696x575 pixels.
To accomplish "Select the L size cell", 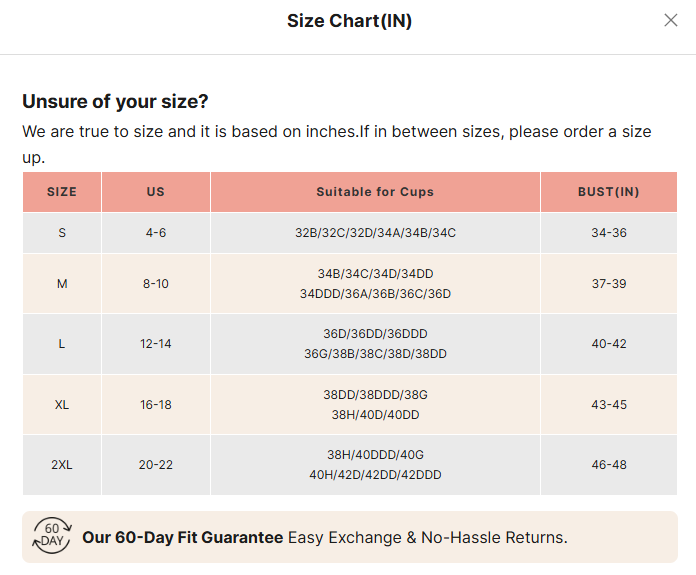I will click(62, 344).
